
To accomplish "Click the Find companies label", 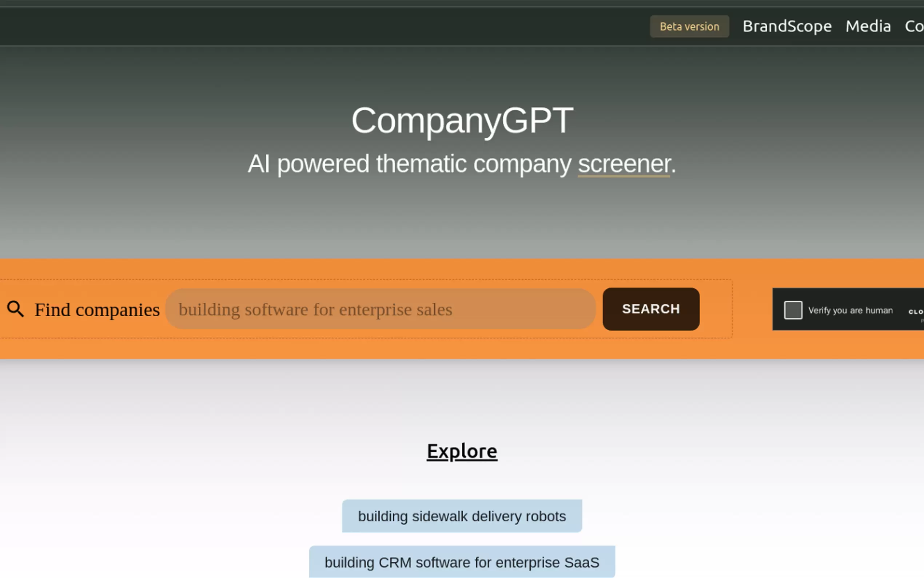I will tap(97, 310).
